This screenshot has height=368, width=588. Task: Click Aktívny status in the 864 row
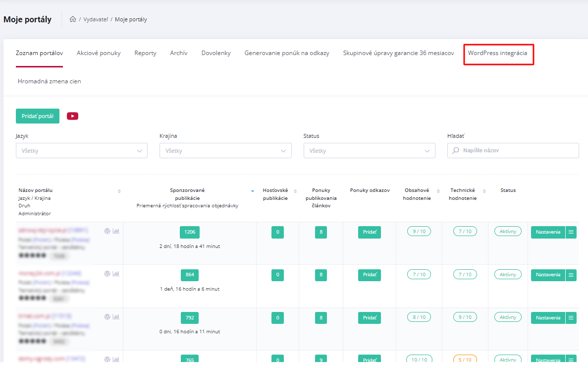coord(508,274)
